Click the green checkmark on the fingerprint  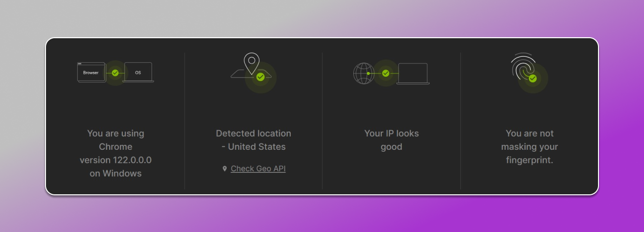coord(532,78)
